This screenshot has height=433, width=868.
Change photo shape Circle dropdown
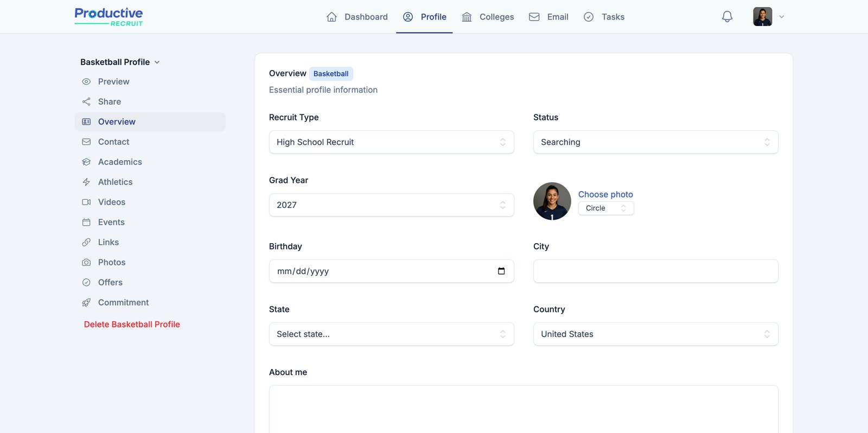click(605, 208)
